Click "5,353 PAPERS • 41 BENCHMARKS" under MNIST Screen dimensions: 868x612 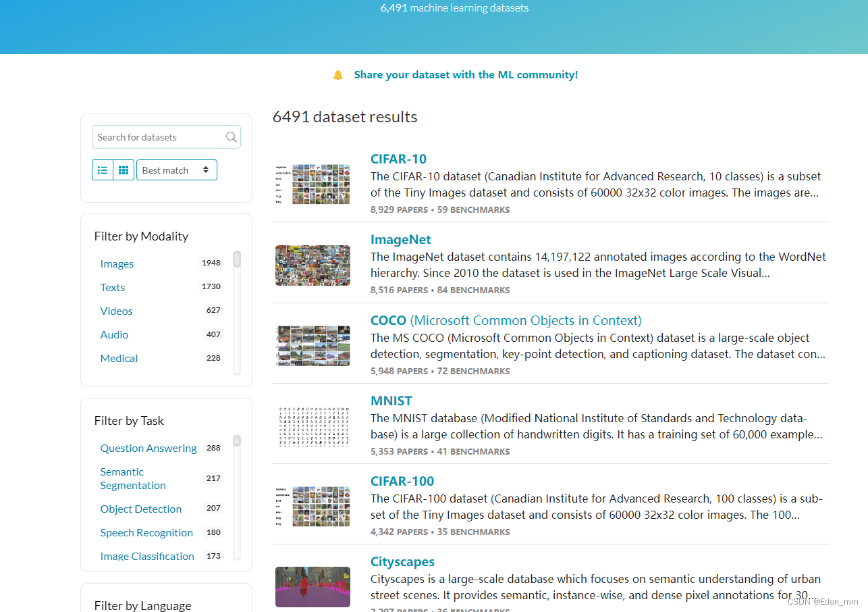click(x=440, y=451)
